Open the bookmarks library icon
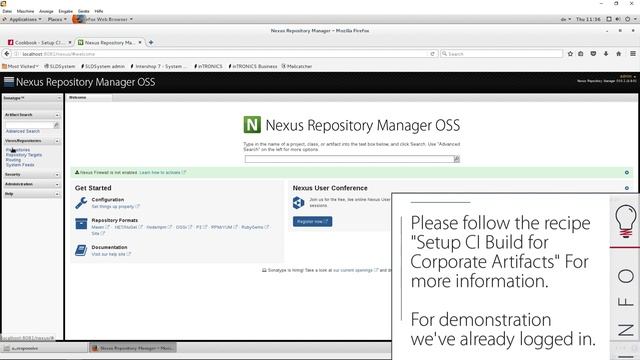640x360 pixels. pyautogui.click(x=581, y=53)
